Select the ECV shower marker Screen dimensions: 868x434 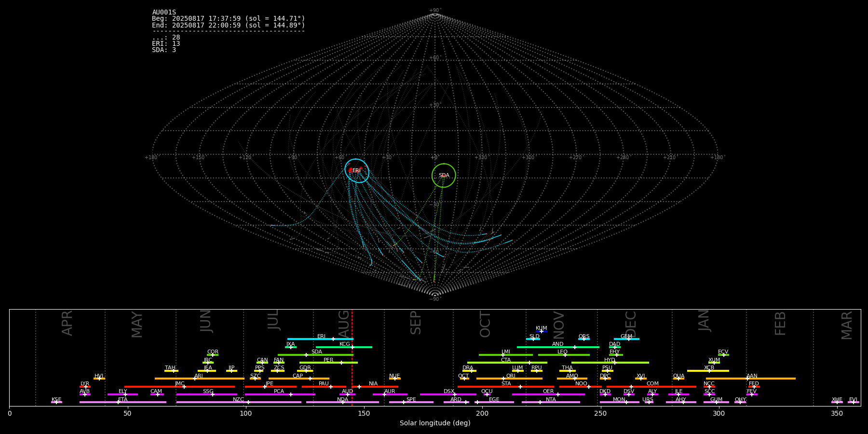tap(723, 355)
